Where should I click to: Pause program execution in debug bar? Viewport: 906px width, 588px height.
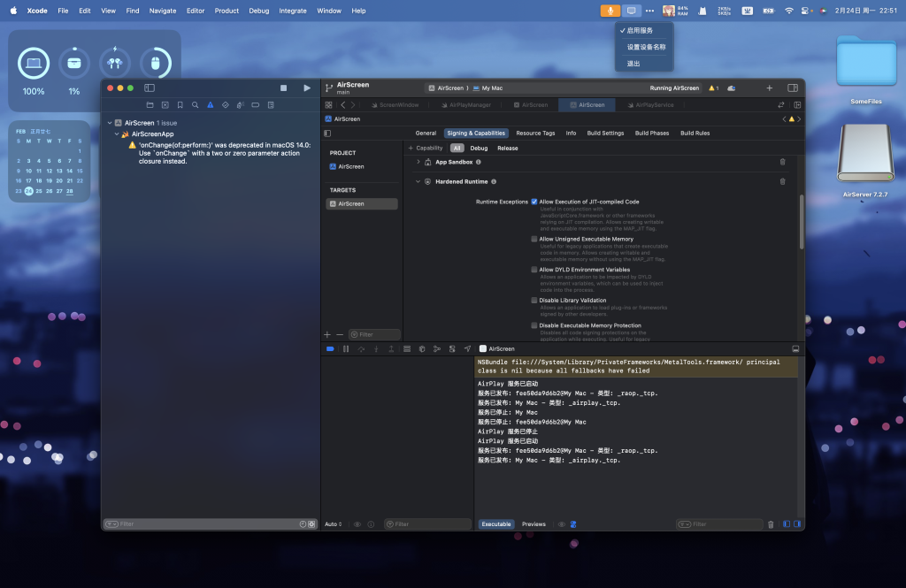tap(346, 349)
